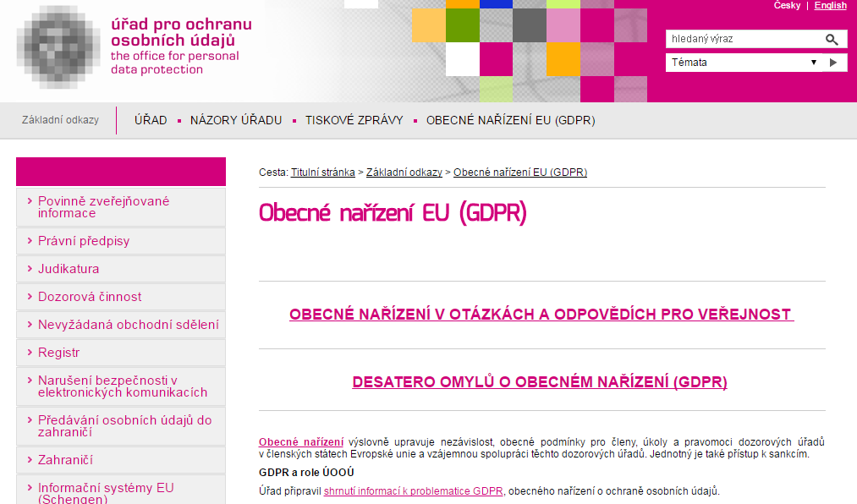Go to Titulní stránka breadcrumb
The image size is (857, 504).
323,172
